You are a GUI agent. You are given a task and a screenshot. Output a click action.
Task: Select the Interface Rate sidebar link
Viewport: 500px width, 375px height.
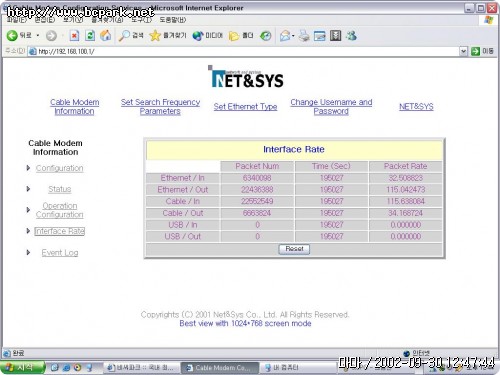[x=60, y=231]
